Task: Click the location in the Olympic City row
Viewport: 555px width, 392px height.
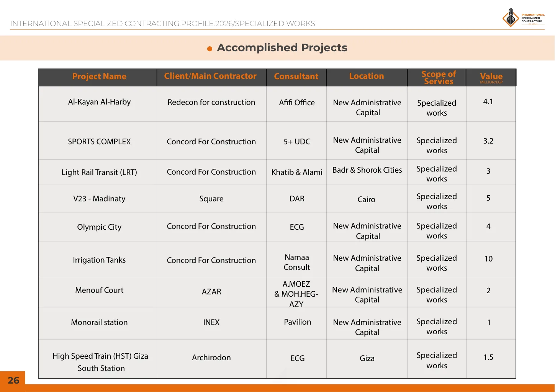Action: tap(367, 231)
